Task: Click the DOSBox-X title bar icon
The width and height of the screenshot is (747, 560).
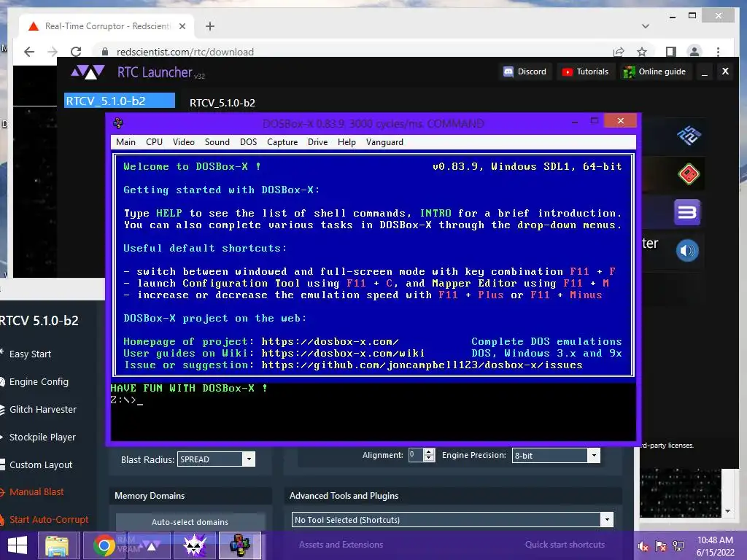Action: (x=118, y=123)
